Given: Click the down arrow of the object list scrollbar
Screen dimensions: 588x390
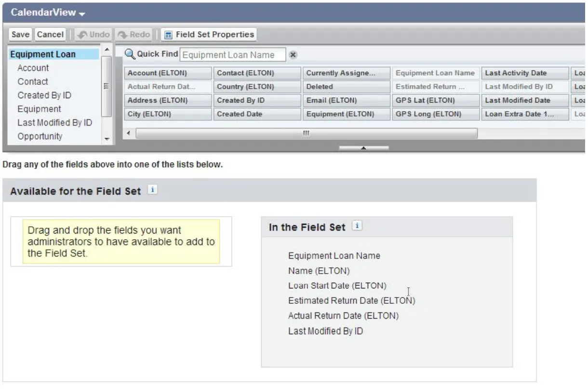Looking at the screenshot, I should point(107,139).
